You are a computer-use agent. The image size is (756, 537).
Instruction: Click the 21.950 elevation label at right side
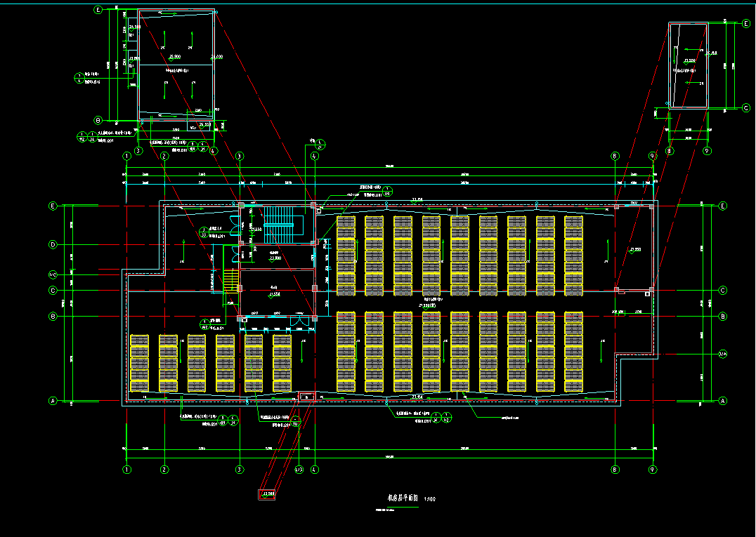tap(635, 249)
